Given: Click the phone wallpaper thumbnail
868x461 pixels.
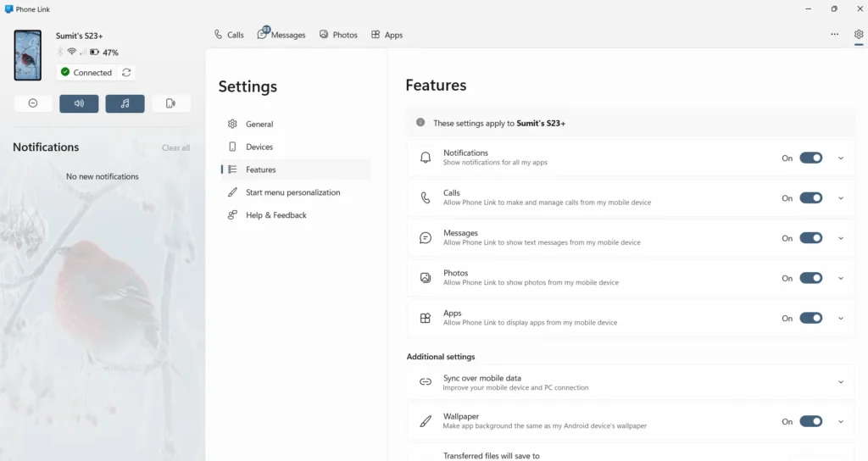Looking at the screenshot, I should coord(28,55).
